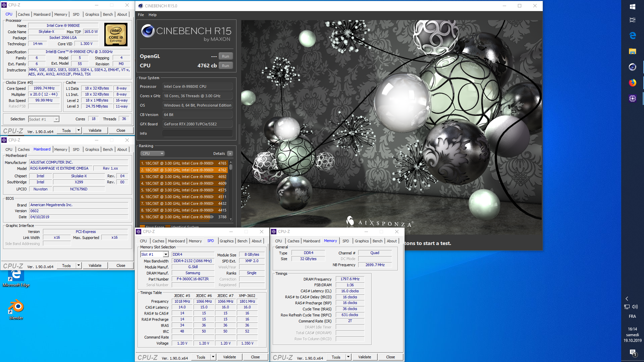Click the DRAM Frequency 1797.6 MHz value
The width and height of the screenshot is (644, 362).
click(x=350, y=279)
